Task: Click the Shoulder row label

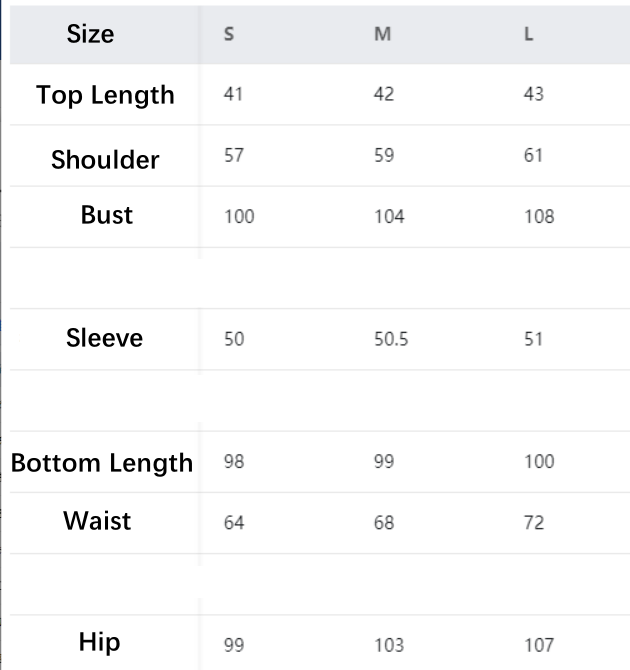Action: click(105, 159)
